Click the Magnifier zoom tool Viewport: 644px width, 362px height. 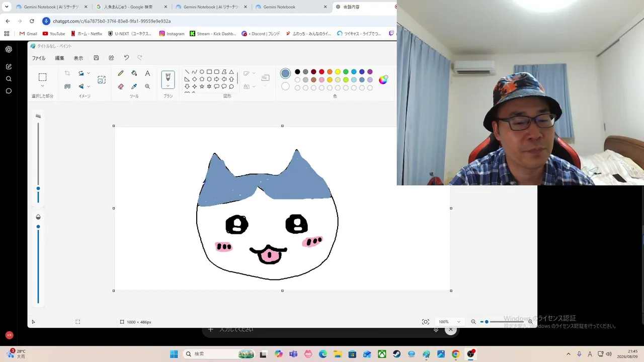click(147, 86)
